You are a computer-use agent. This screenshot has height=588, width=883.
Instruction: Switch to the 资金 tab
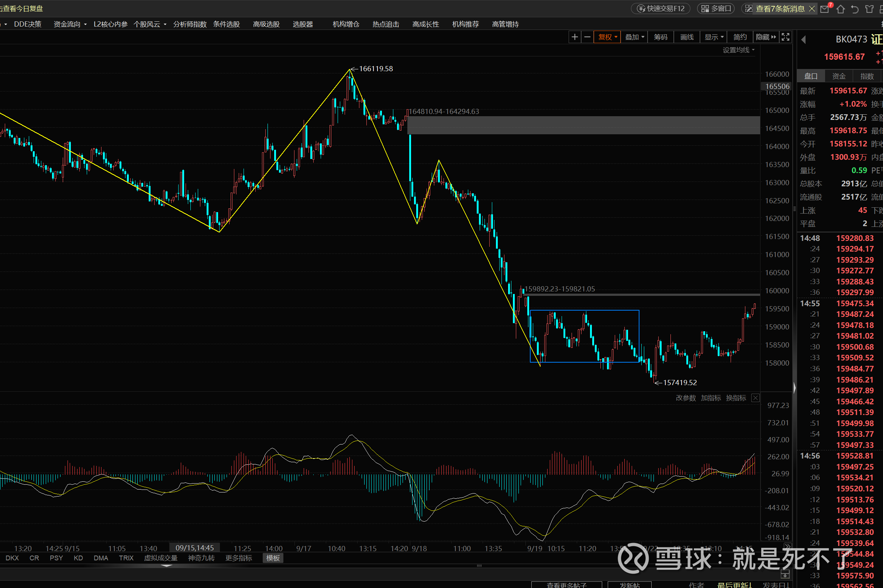point(839,76)
